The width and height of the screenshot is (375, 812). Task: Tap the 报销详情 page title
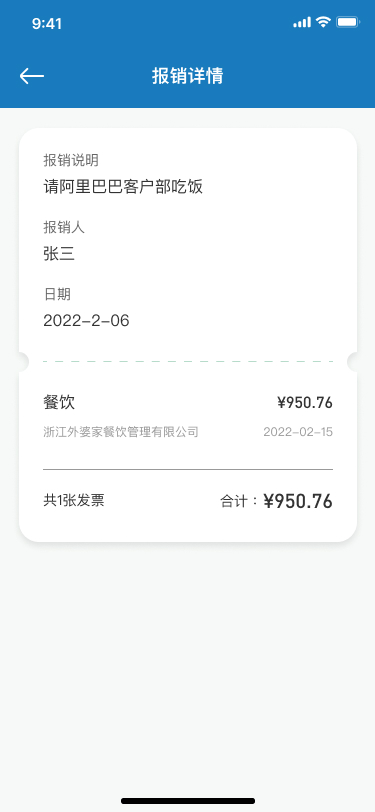pos(188,76)
